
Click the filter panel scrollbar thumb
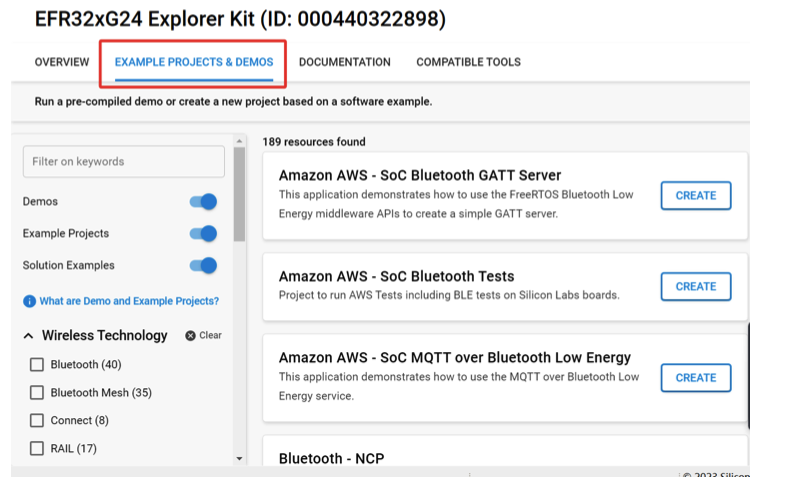tap(239, 194)
